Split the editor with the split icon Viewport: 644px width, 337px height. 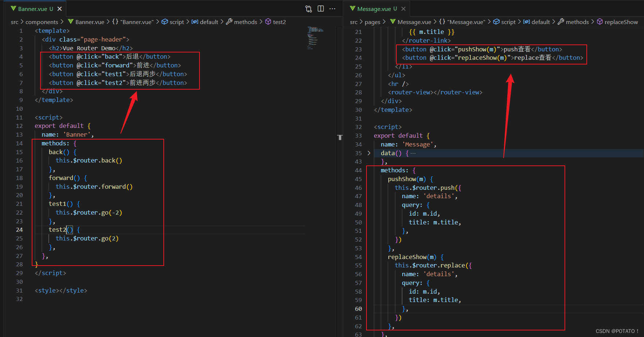pos(321,9)
